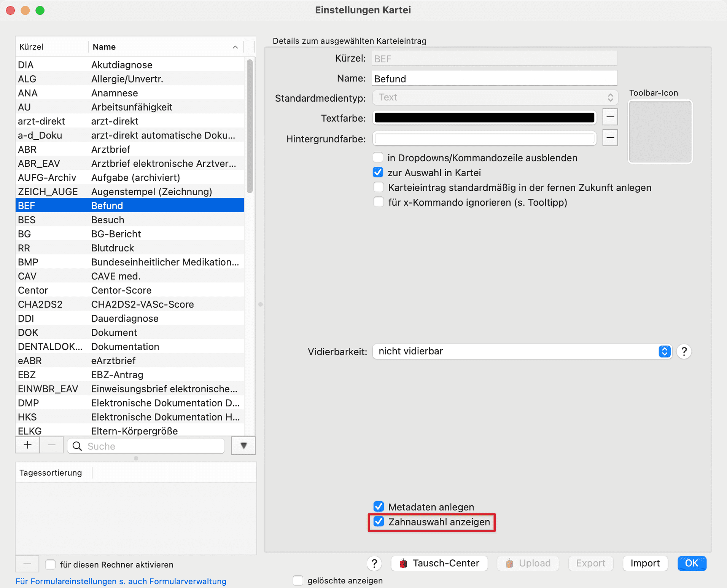Reset Hintergrundfarbe with its minus button
This screenshot has width=727, height=588.
pos(610,138)
